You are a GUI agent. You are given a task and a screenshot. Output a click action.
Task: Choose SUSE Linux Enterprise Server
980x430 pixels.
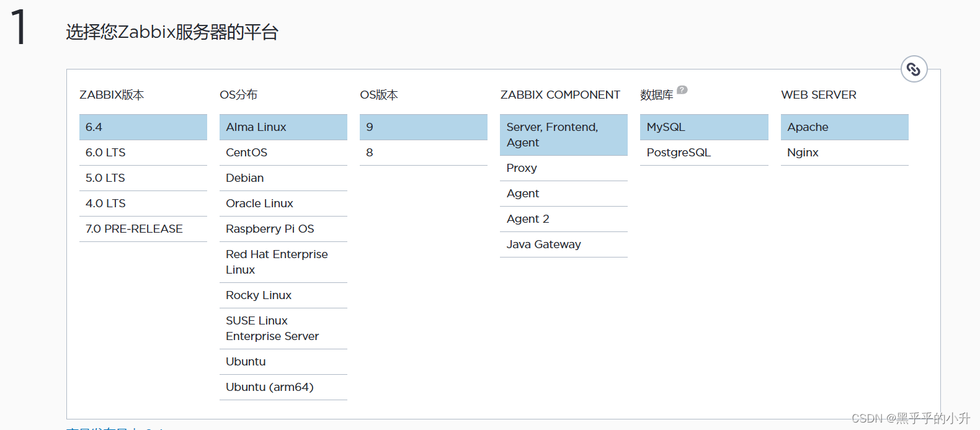click(283, 328)
